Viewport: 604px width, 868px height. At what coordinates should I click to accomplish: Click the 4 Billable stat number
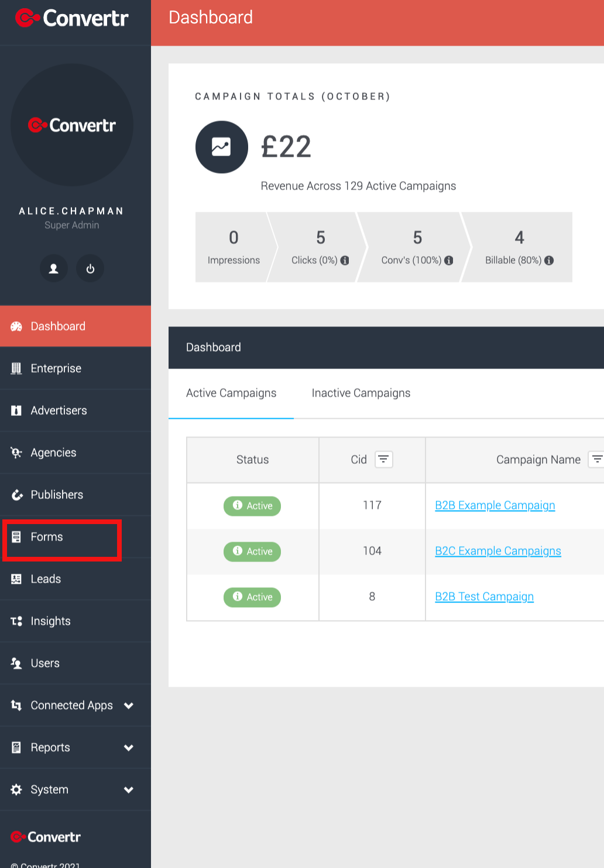tap(520, 237)
